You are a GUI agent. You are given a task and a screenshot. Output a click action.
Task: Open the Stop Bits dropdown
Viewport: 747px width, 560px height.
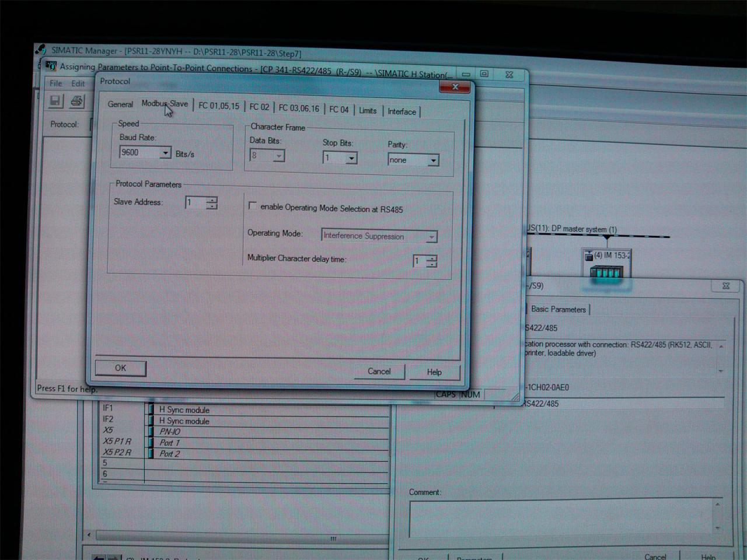click(x=351, y=158)
